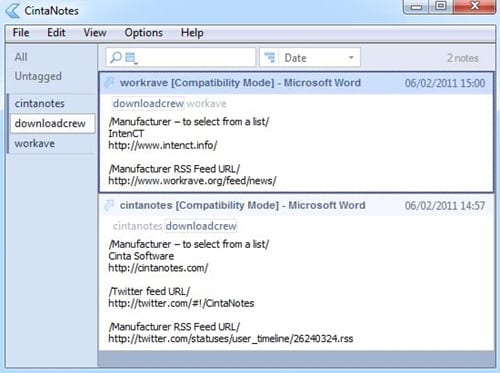Open the search scope options icon
This screenshot has width=500, height=373.
pyautogui.click(x=131, y=58)
